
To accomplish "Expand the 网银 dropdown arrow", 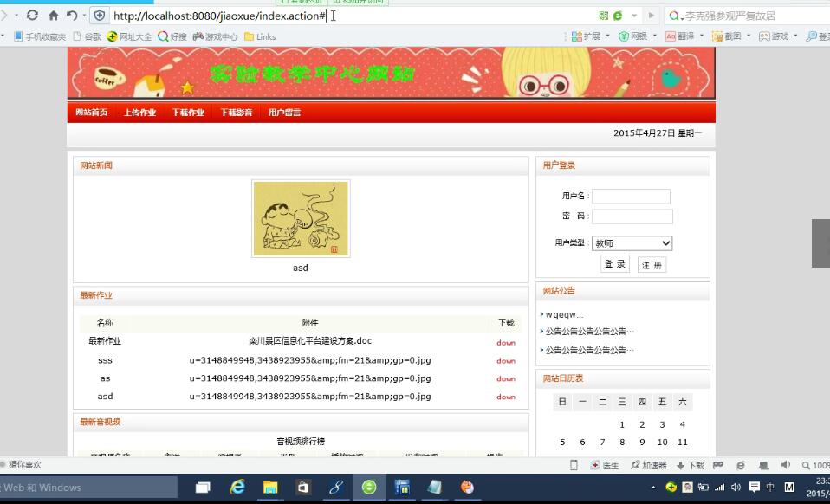I will (x=655, y=36).
